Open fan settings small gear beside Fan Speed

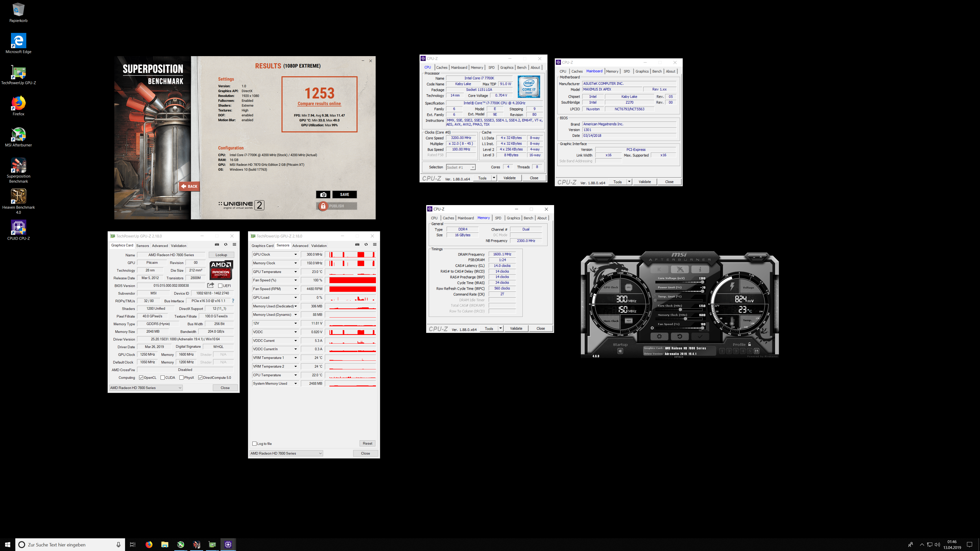coord(653,328)
